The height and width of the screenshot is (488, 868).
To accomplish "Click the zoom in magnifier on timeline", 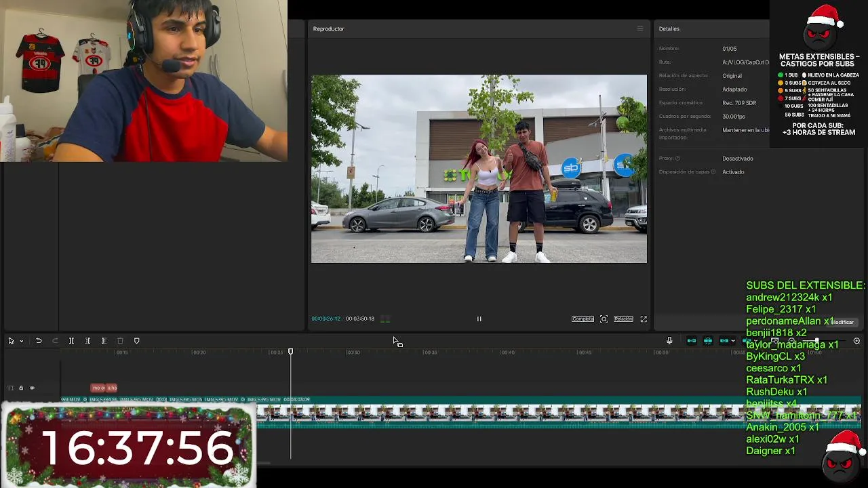I will [856, 341].
